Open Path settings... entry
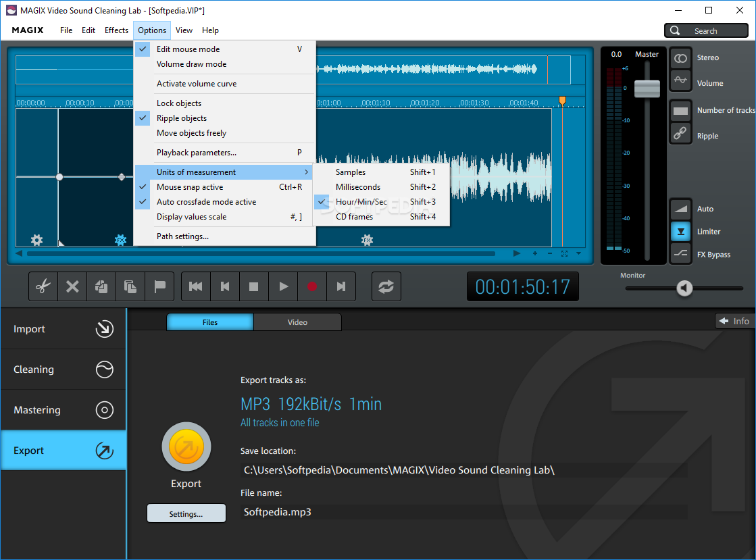 (225, 236)
